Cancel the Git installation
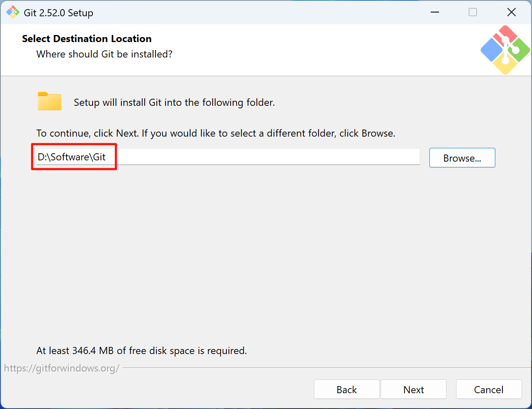The width and height of the screenshot is (532, 409). 489,389
